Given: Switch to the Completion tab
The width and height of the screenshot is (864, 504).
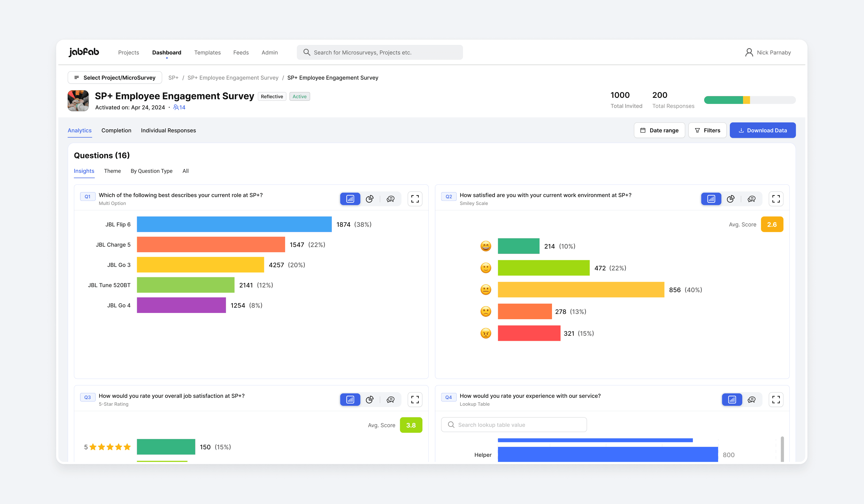Looking at the screenshot, I should click(x=116, y=130).
